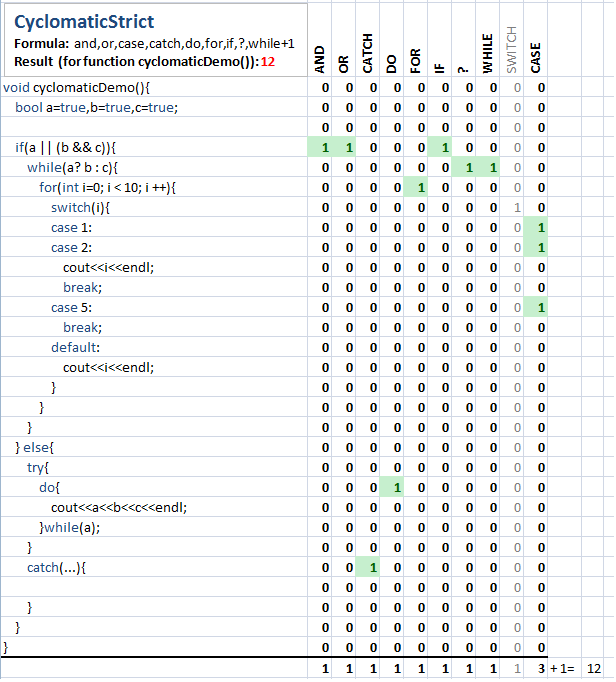616x682 pixels.
Task: Click green WHILE cell in the while(a? row
Action: click(487, 167)
